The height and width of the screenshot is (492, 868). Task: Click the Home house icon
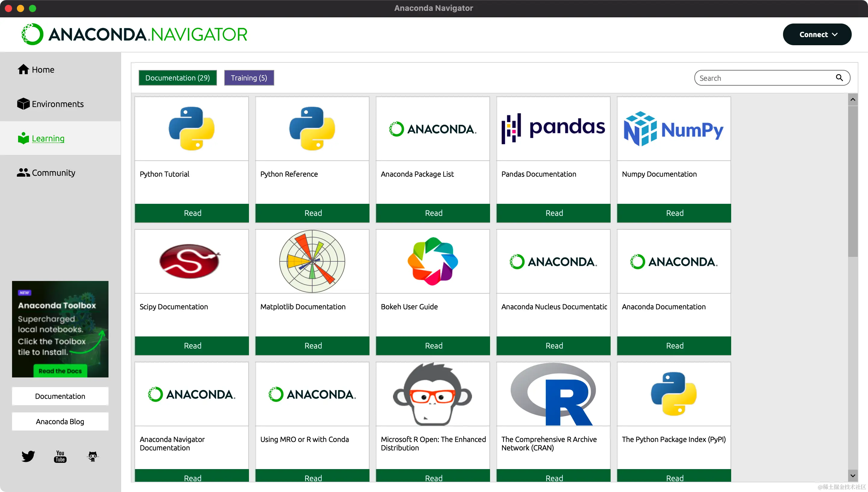coord(23,69)
